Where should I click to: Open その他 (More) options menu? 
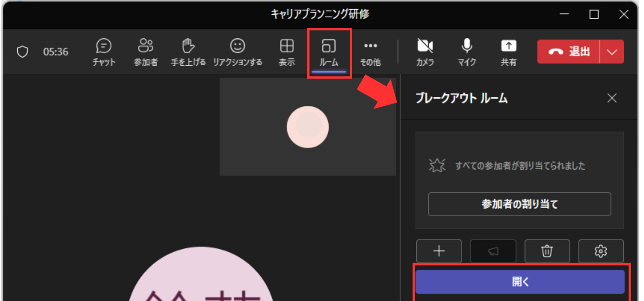tap(370, 52)
